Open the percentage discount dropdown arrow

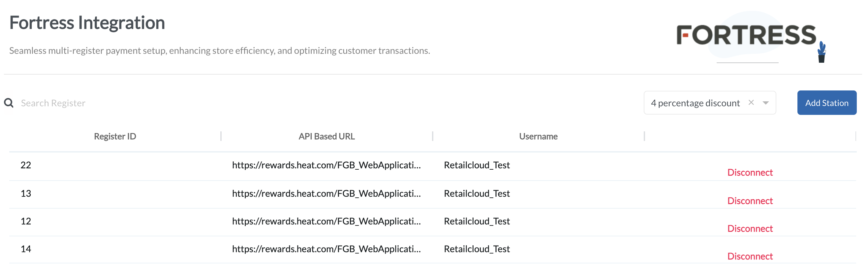(x=765, y=103)
